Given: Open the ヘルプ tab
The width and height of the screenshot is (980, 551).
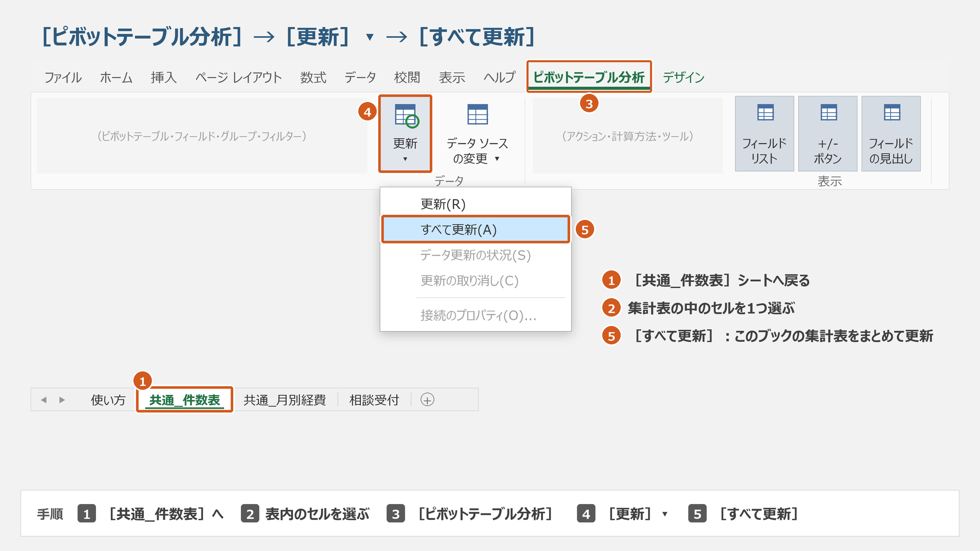Looking at the screenshot, I should pos(500,78).
